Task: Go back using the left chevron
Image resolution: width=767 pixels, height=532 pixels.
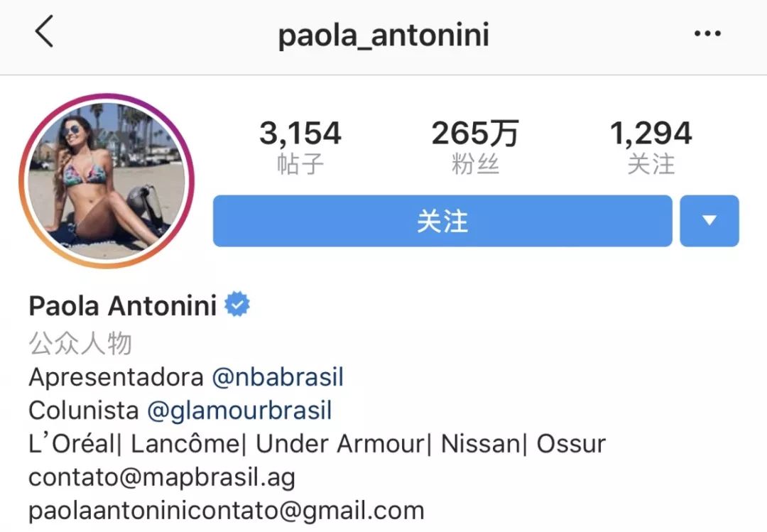Action: 44,31
